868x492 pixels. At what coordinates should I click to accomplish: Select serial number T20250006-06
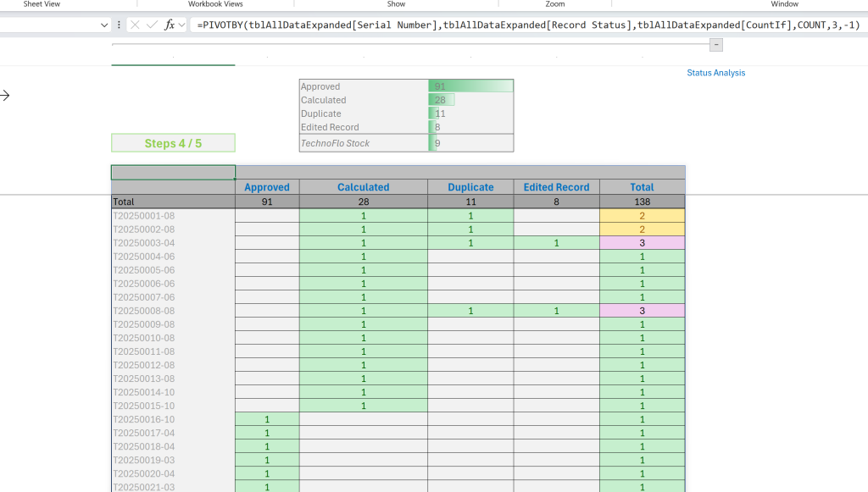point(173,284)
